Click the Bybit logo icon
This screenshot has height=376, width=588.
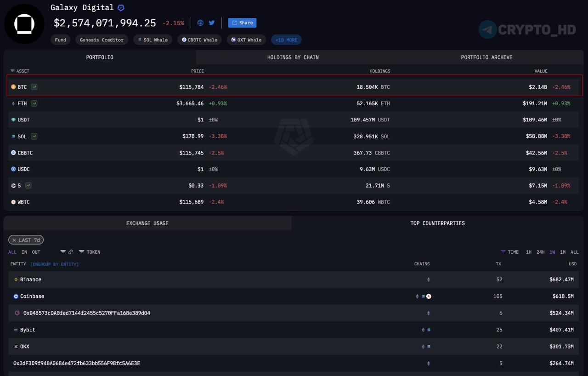click(x=16, y=330)
